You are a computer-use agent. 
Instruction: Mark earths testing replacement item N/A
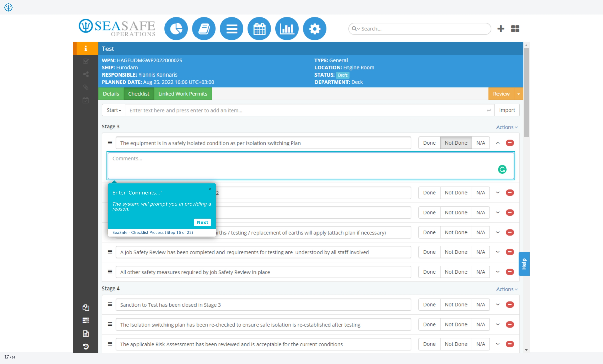[x=481, y=232]
